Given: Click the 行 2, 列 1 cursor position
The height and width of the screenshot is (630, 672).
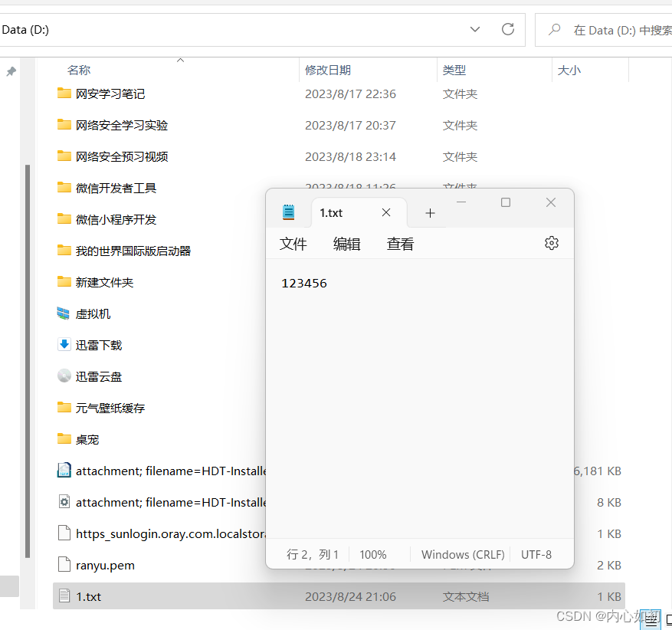Looking at the screenshot, I should click(x=313, y=555).
